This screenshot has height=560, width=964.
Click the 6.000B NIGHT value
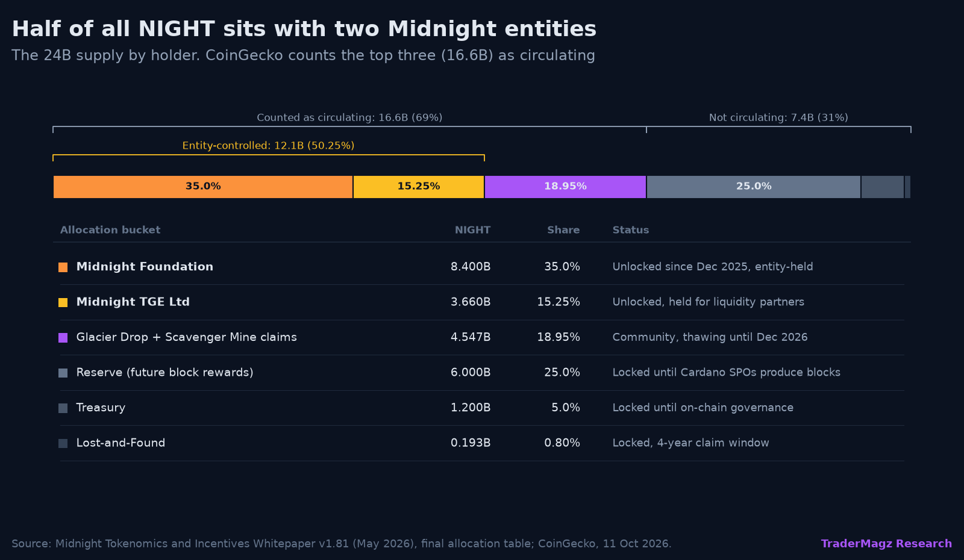(x=471, y=372)
